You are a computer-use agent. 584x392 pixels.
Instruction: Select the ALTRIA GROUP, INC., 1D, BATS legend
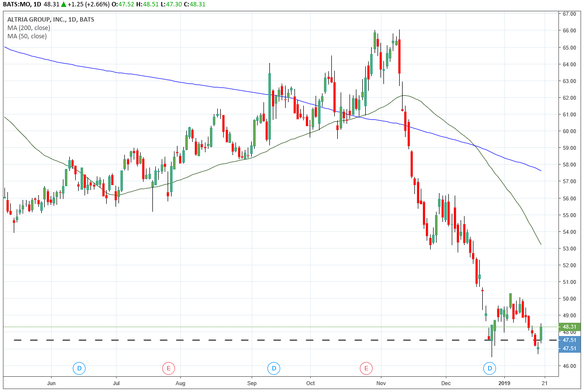tap(51, 19)
